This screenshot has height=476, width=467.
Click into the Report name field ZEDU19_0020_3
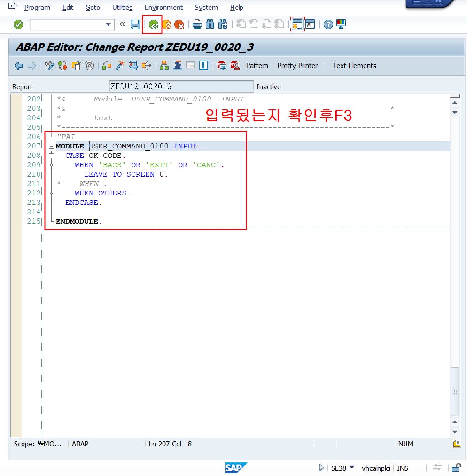coord(181,86)
